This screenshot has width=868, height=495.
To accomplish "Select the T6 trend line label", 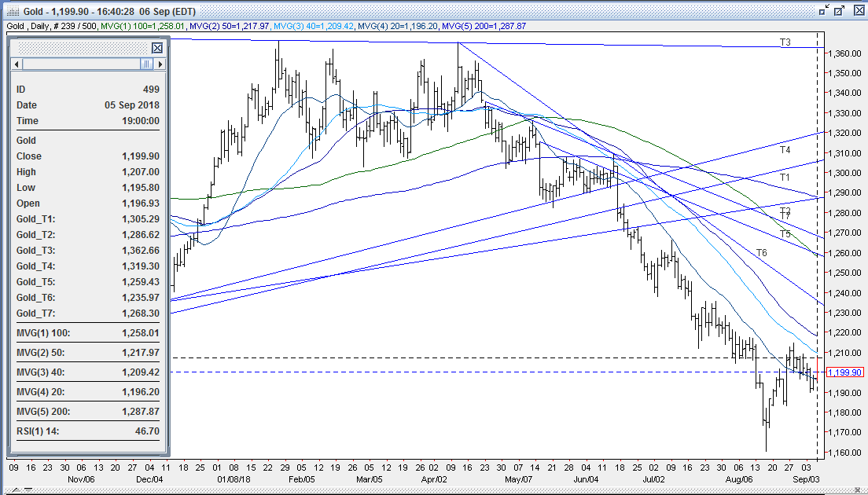I will [x=762, y=253].
